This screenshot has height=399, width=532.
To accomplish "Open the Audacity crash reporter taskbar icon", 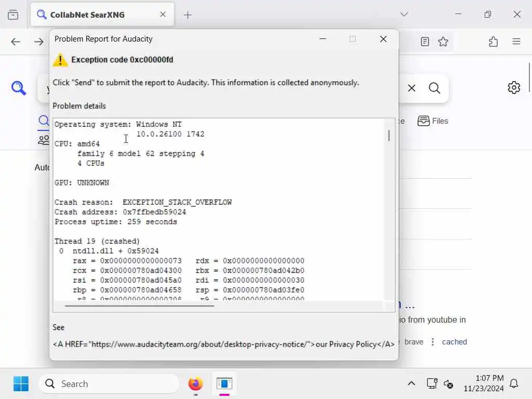I will [224, 384].
